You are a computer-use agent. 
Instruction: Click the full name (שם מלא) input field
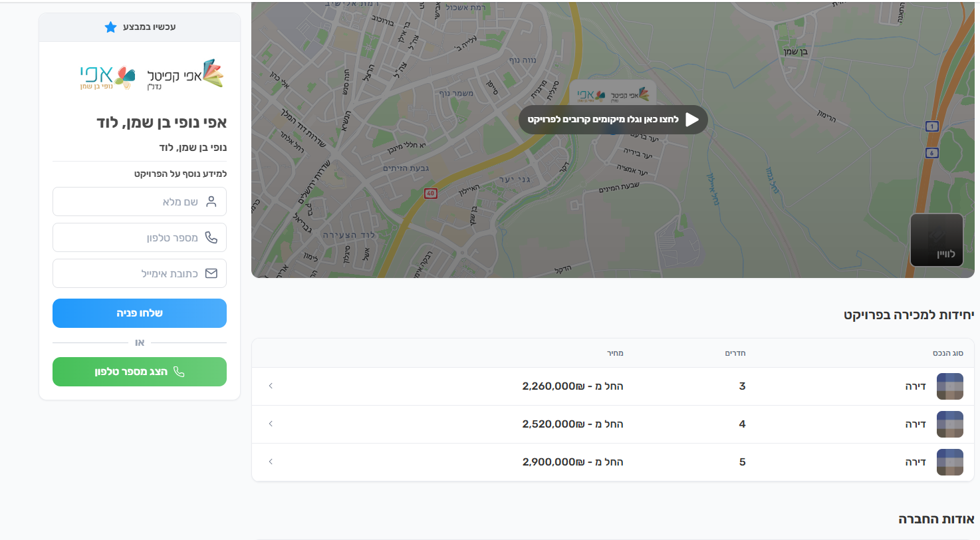pos(140,202)
